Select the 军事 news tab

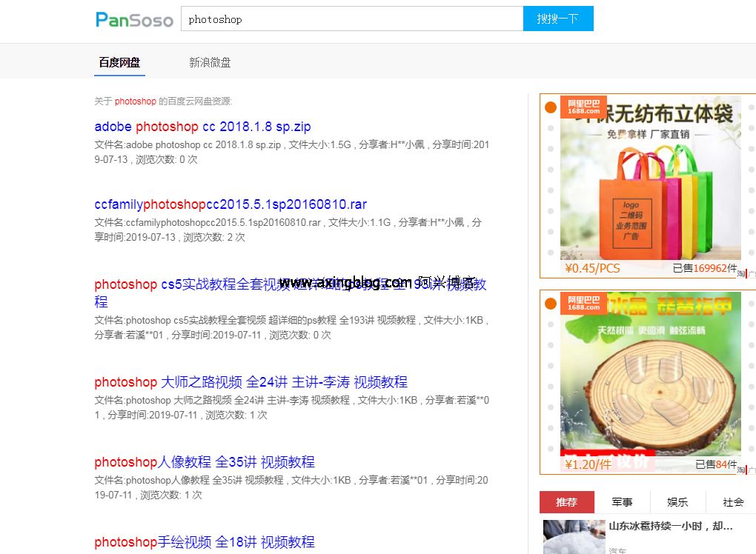(622, 502)
